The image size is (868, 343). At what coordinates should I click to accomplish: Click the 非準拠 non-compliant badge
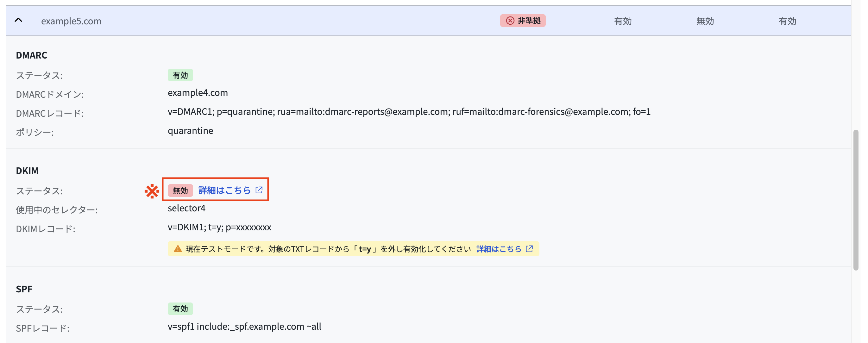pyautogui.click(x=523, y=21)
